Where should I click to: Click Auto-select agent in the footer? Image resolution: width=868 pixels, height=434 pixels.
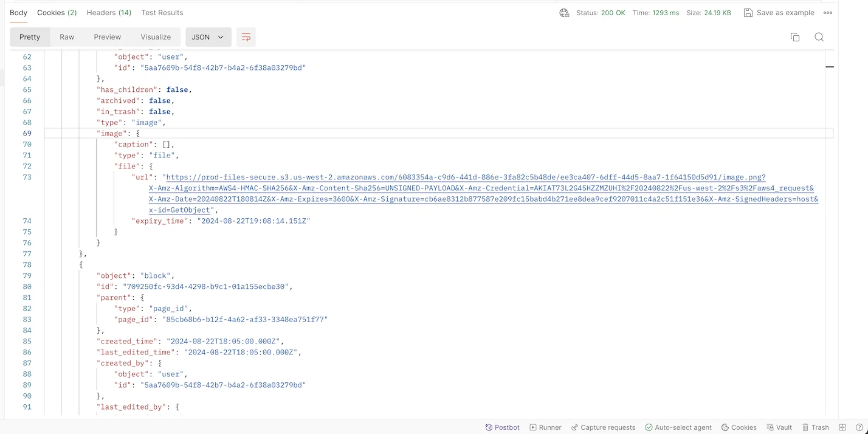(x=678, y=427)
